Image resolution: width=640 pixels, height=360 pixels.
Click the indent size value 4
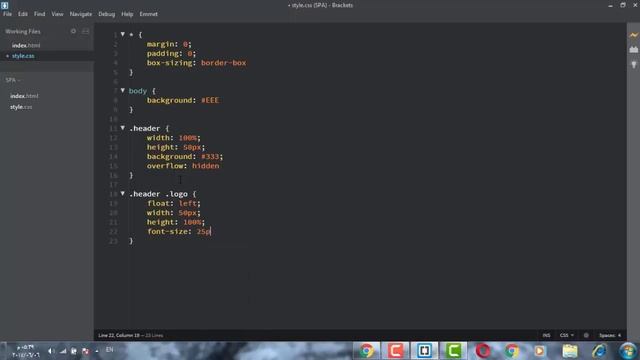[619, 335]
